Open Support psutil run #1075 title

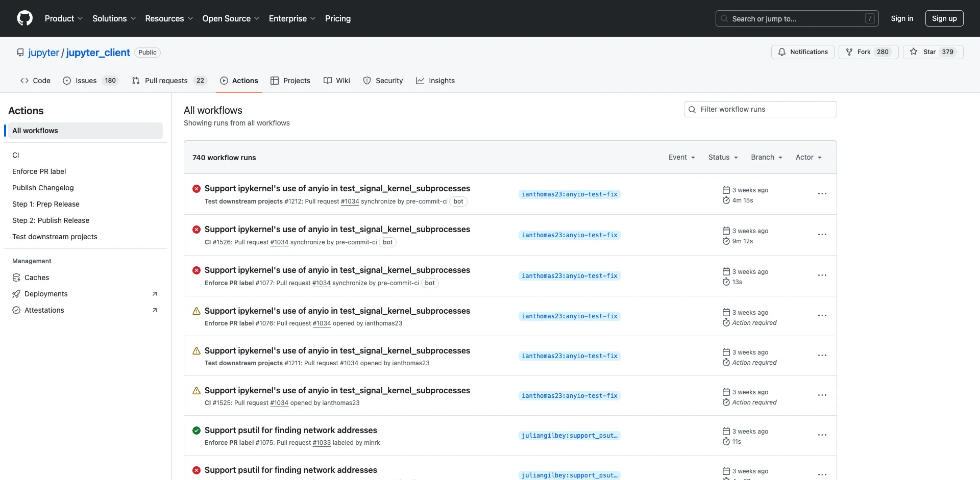(291, 430)
